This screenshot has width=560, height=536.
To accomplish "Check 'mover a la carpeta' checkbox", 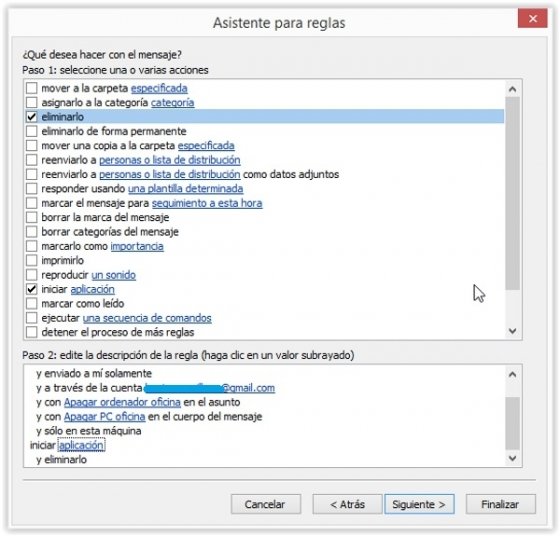I will (x=31, y=88).
